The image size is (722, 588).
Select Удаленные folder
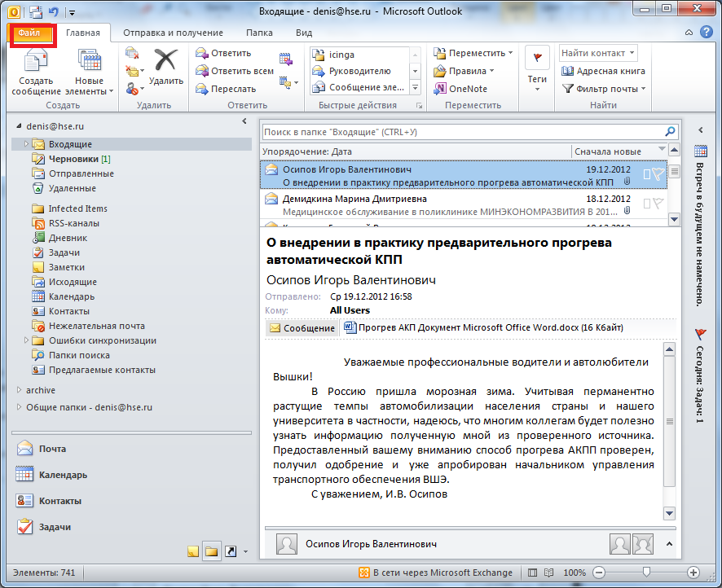coord(64,188)
